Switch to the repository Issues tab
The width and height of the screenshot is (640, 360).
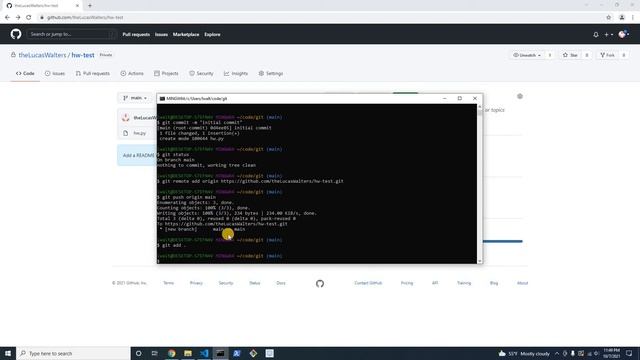[55, 73]
